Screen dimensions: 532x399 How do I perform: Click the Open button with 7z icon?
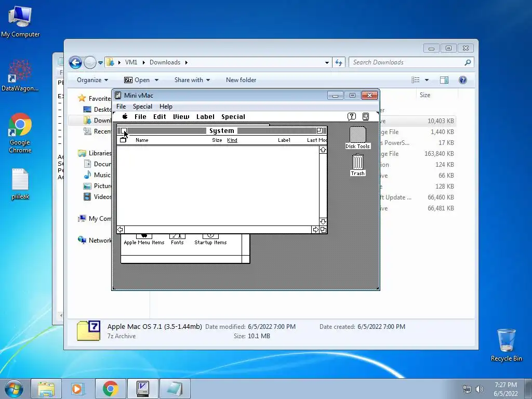tap(137, 80)
